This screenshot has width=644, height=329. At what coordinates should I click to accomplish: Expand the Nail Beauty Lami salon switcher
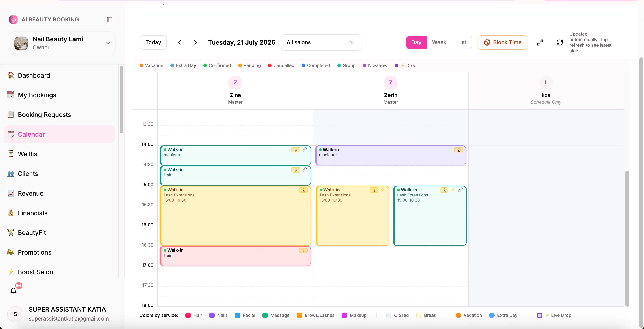point(62,43)
